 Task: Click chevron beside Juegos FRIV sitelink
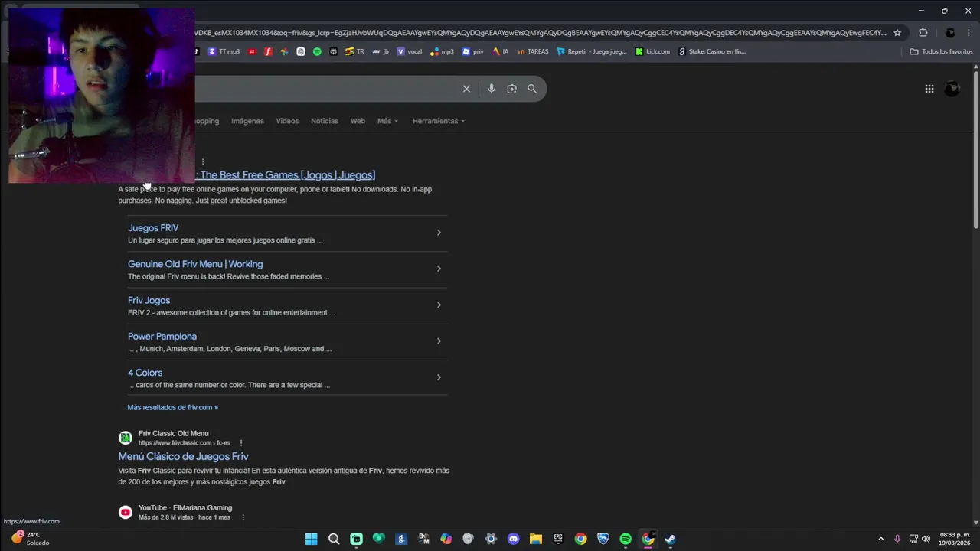pyautogui.click(x=439, y=233)
